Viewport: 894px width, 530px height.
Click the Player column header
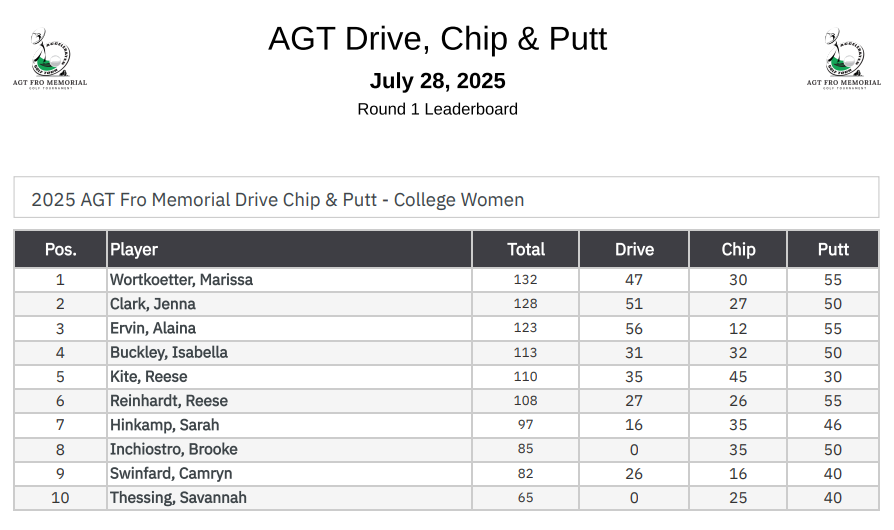pyautogui.click(x=134, y=249)
